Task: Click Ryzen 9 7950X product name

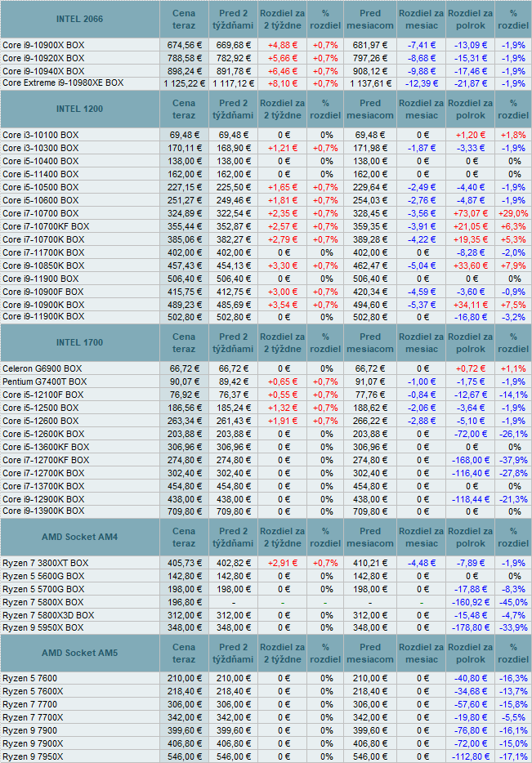Action: pyautogui.click(x=33, y=757)
